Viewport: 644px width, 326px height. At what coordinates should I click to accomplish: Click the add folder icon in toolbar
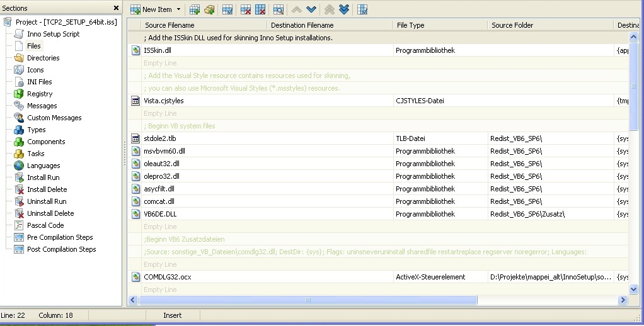(209, 9)
